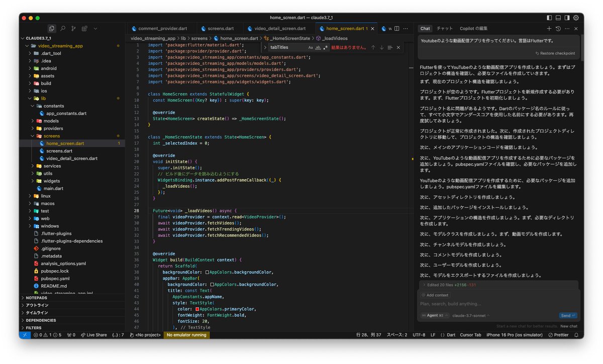The width and height of the screenshot is (603, 364).
Task: Click Prettier status bar item
Action: point(558,335)
